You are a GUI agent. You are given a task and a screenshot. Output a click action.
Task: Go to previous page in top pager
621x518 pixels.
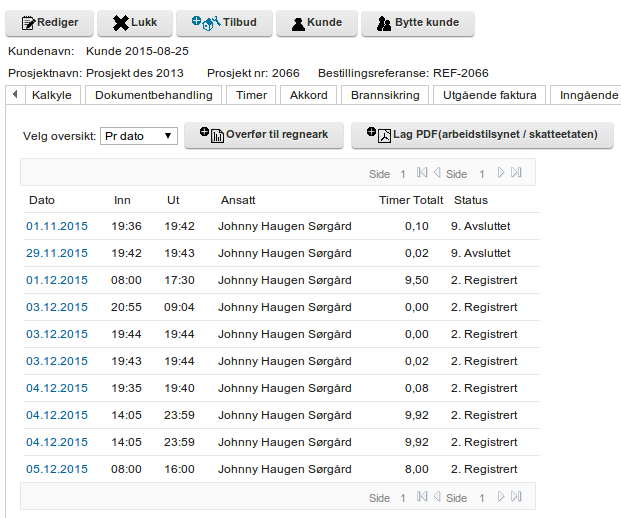click(x=437, y=174)
